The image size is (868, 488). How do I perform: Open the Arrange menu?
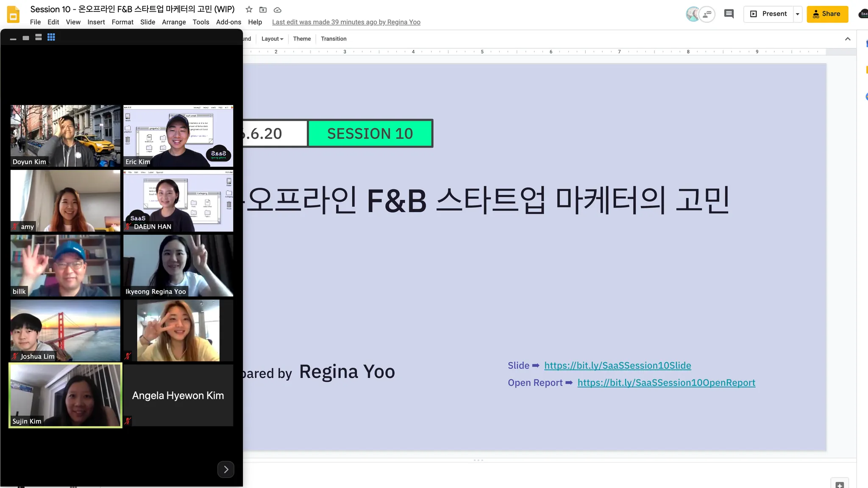click(x=174, y=22)
